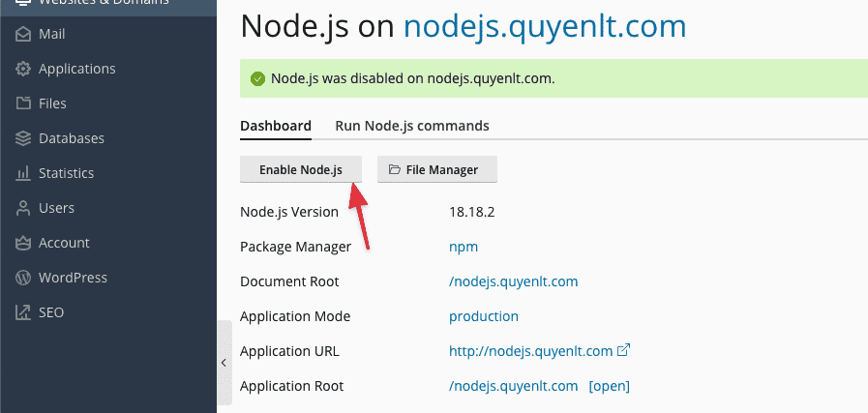The image size is (868, 413).
Task: Click the Users person icon
Action: (23, 208)
